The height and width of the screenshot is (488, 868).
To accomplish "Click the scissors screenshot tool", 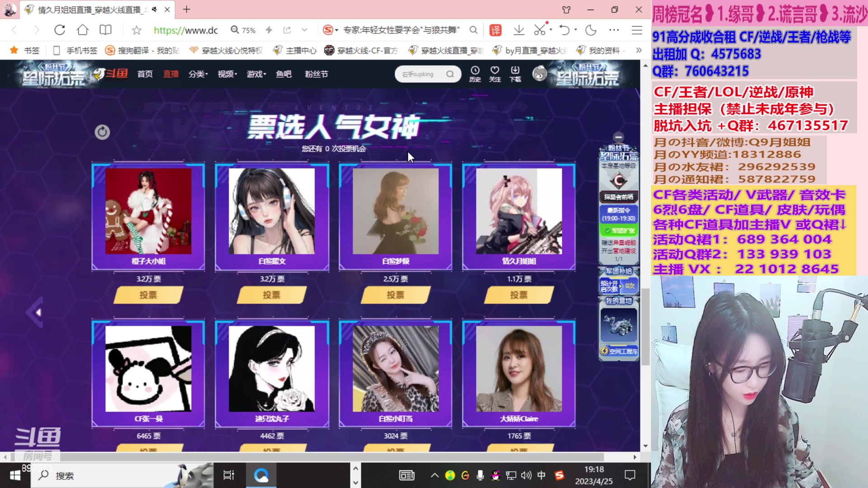I will coord(540,30).
